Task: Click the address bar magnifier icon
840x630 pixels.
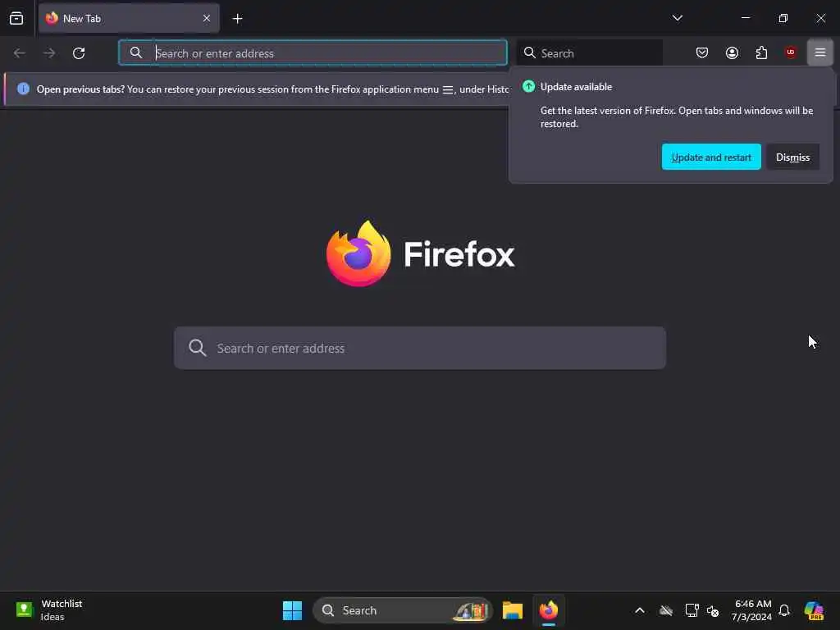Action: [136, 52]
